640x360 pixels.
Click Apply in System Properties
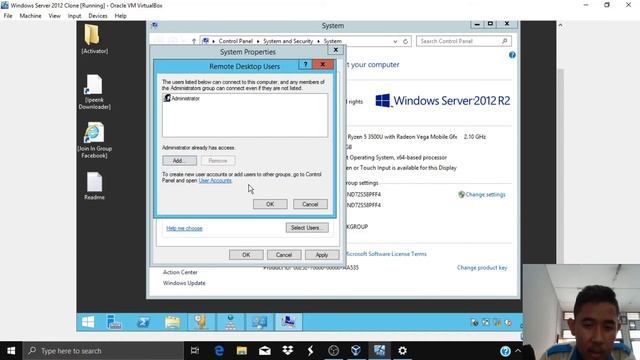(x=322, y=255)
